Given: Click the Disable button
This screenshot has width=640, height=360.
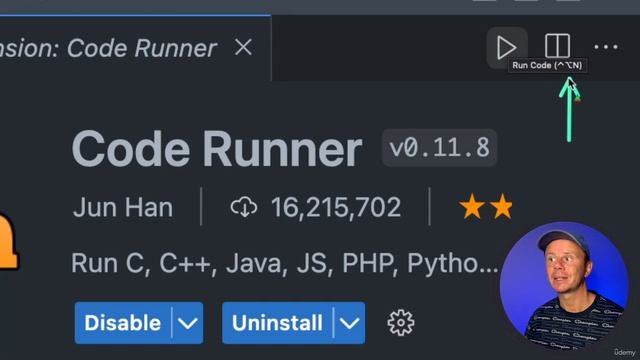Looking at the screenshot, I should 123,323.
